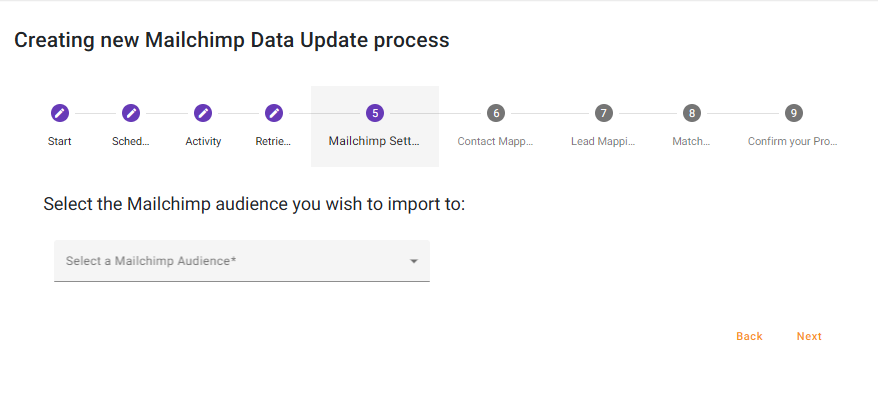Screen dimensions: 878x400
Task: Click the step 5 circle icon
Action: pyautogui.click(x=375, y=113)
